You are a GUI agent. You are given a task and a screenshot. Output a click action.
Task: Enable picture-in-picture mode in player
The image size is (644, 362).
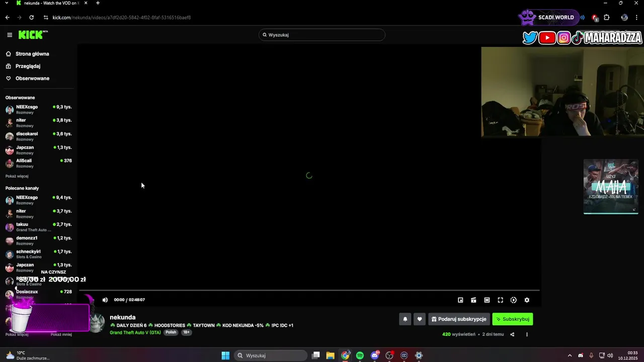tap(460, 300)
